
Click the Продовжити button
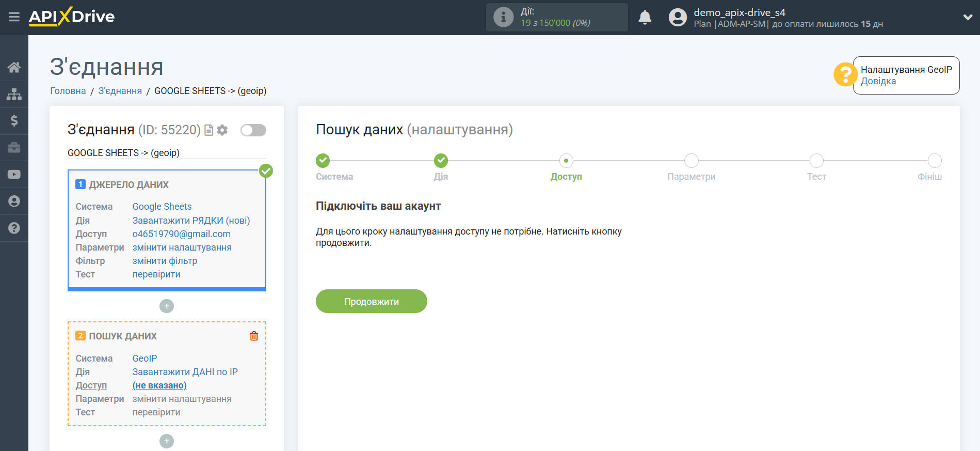coord(372,301)
